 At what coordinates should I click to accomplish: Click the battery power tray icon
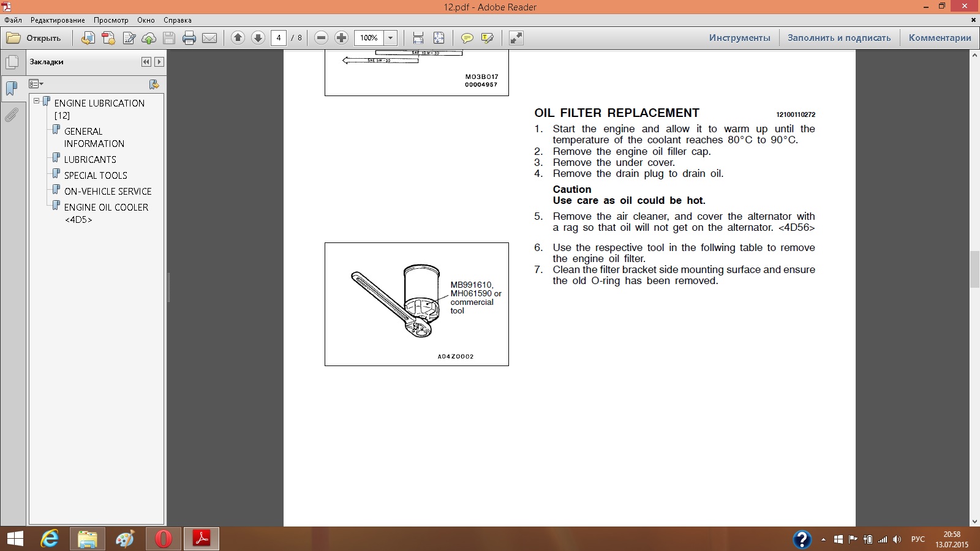tap(868, 539)
